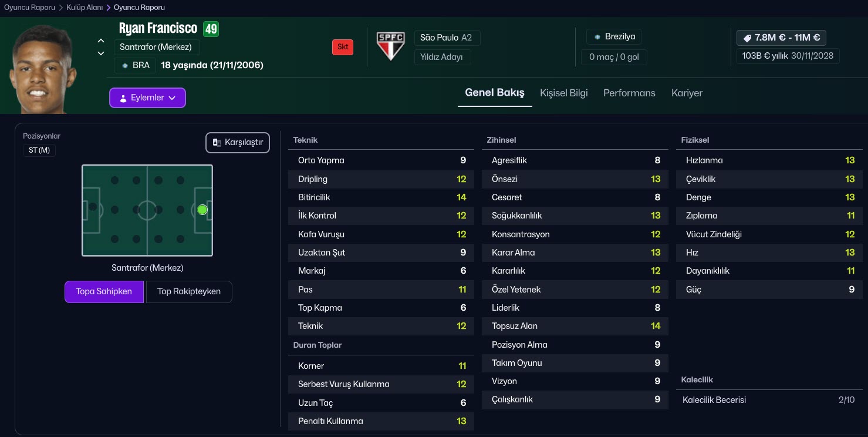Click the São Paulo A2 team button
Screen dimensions: 868x437
(x=447, y=38)
